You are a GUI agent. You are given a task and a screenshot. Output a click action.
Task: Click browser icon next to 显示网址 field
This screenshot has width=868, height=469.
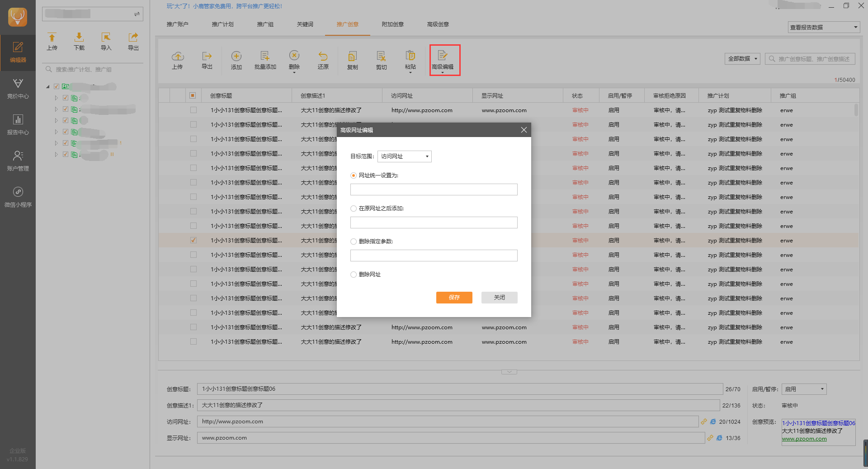(x=719, y=438)
